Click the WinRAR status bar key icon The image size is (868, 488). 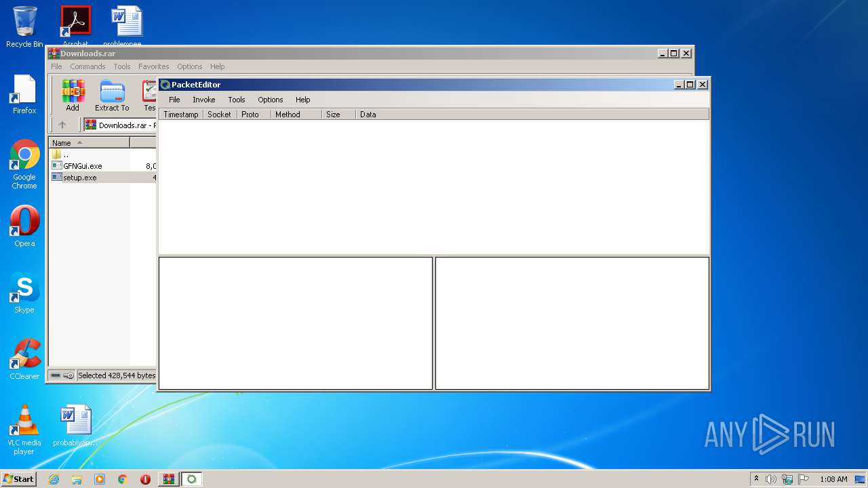tap(68, 375)
